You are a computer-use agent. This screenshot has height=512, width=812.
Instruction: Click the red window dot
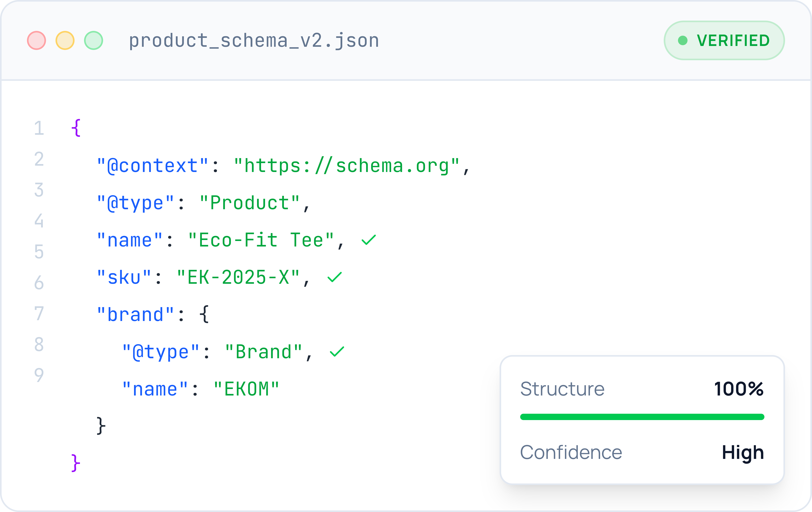pyautogui.click(x=36, y=40)
